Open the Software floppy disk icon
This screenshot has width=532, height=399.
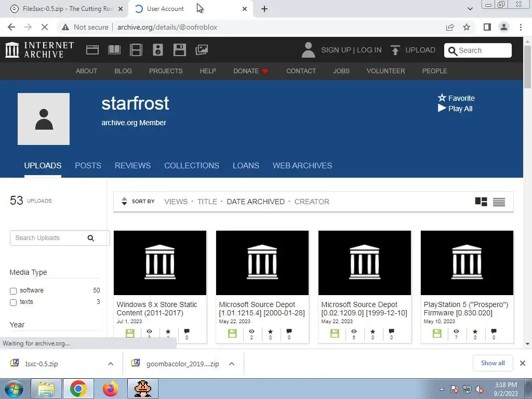[179, 50]
